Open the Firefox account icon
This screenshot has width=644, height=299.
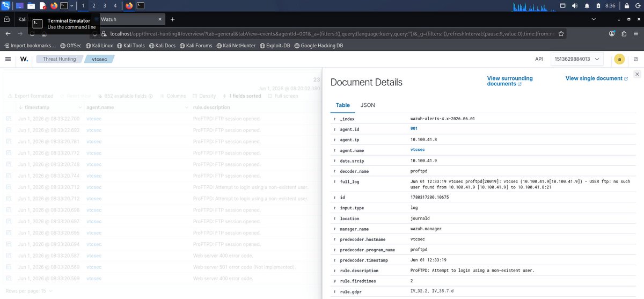tap(612, 33)
